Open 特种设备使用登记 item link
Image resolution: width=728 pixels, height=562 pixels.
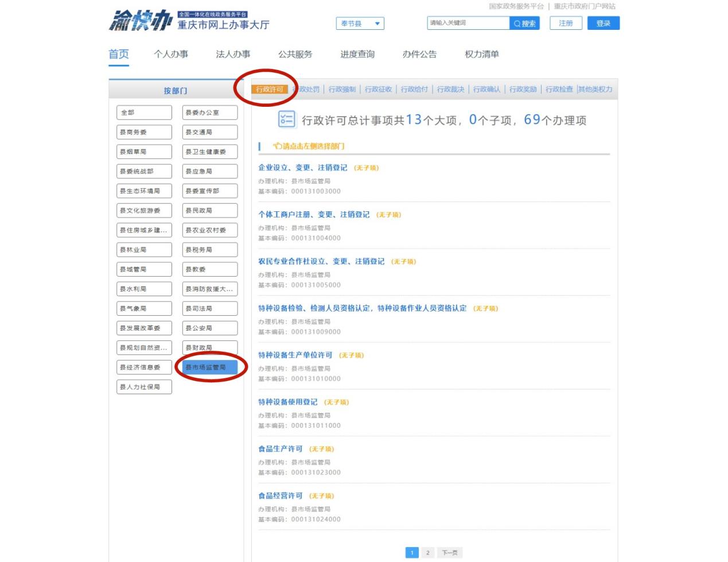[287, 402]
